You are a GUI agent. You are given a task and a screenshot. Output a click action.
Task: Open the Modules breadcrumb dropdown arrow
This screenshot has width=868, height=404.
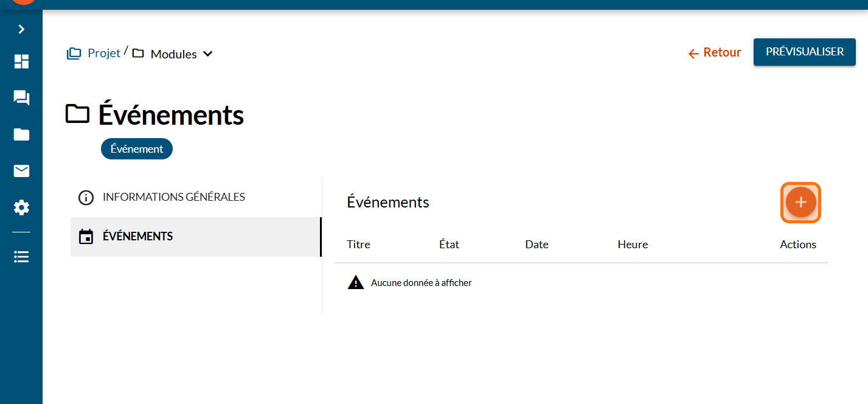[x=207, y=54]
